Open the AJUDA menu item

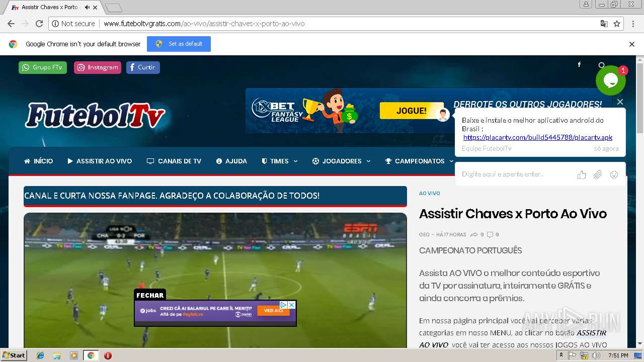point(231,161)
